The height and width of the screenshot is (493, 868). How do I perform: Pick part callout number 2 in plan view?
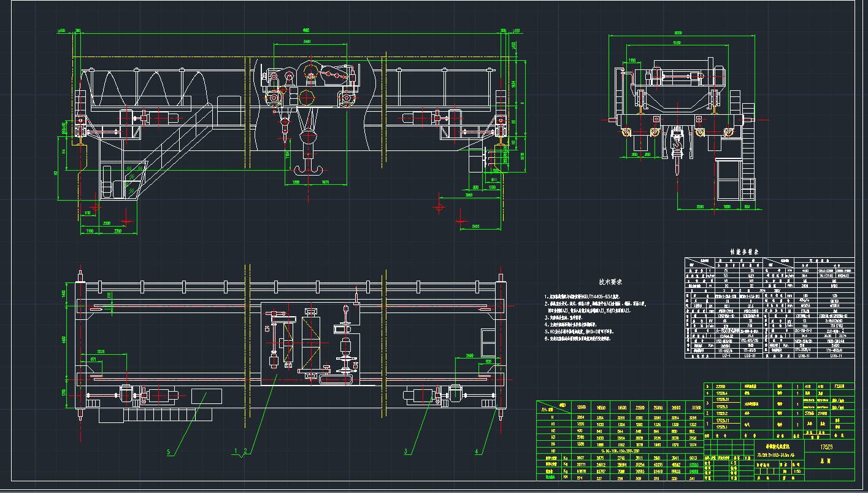pos(245,451)
